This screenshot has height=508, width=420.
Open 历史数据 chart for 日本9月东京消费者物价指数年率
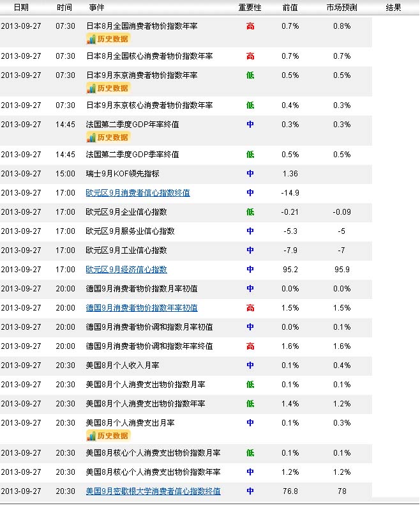pyautogui.click(x=109, y=88)
